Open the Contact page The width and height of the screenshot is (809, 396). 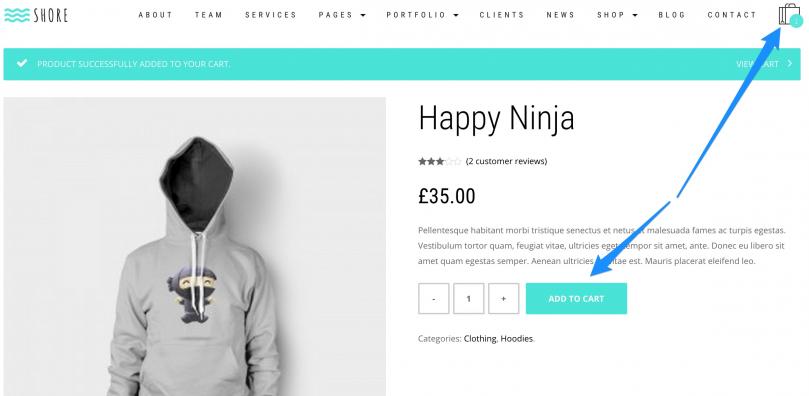[x=732, y=15]
